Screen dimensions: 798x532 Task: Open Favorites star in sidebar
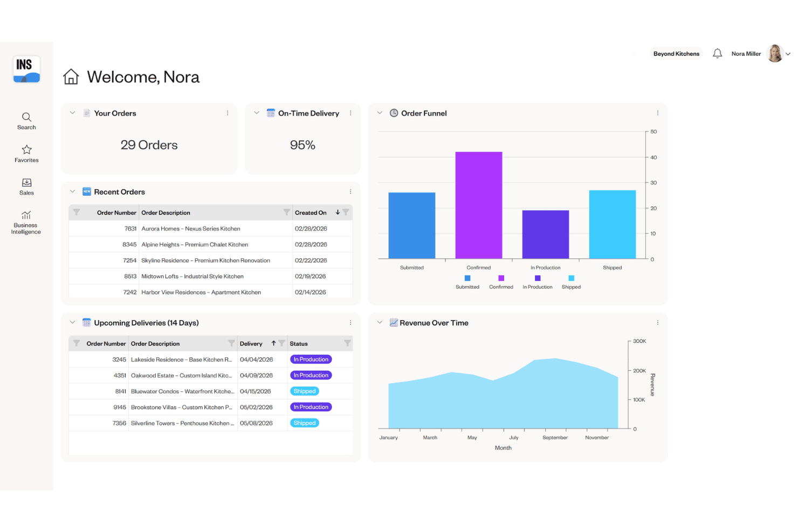(26, 154)
